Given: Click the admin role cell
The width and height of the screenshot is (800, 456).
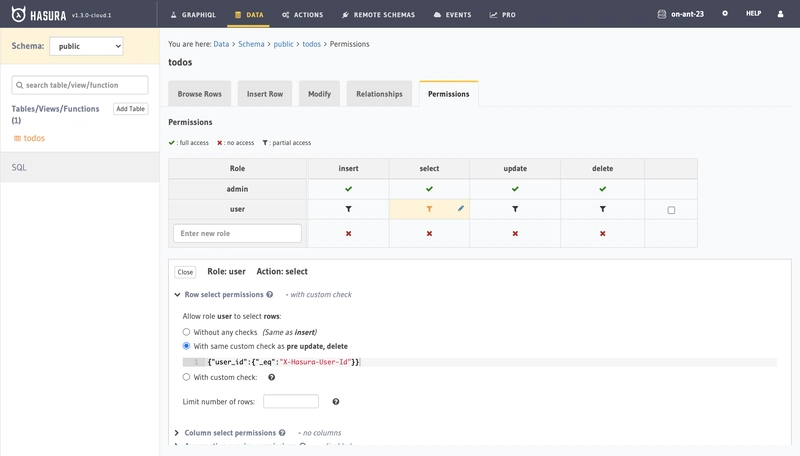Looking at the screenshot, I should click(237, 189).
